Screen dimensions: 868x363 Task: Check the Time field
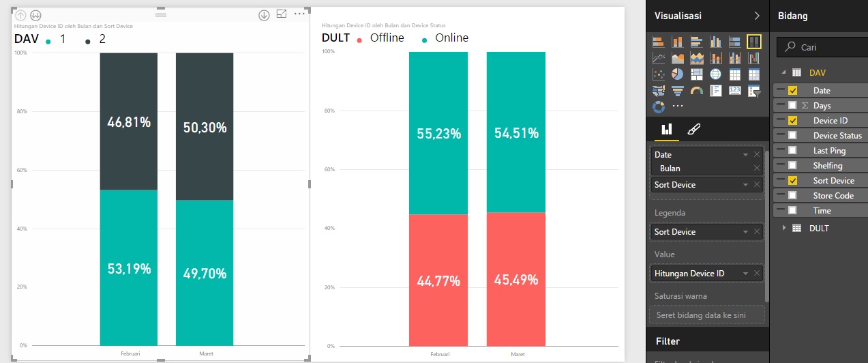792,211
